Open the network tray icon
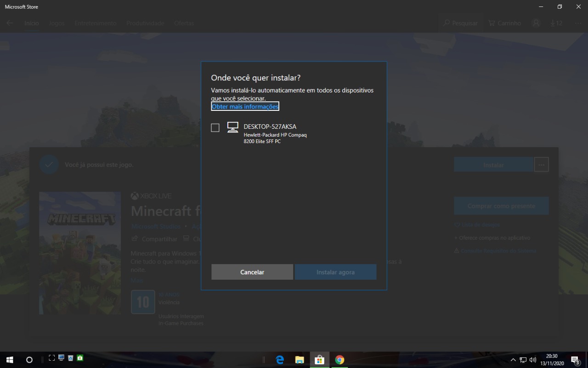The width and height of the screenshot is (588, 368). pyautogui.click(x=523, y=360)
